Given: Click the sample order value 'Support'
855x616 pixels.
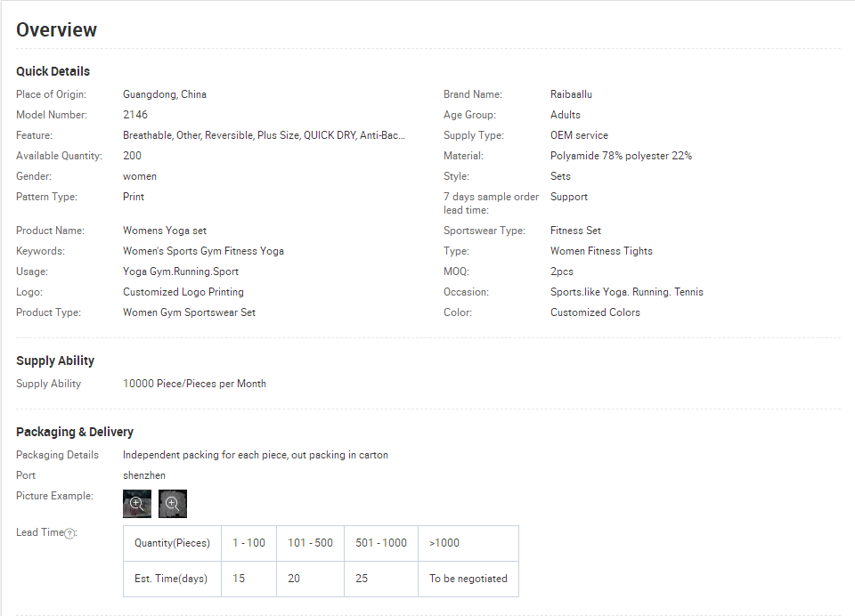Looking at the screenshot, I should [569, 197].
